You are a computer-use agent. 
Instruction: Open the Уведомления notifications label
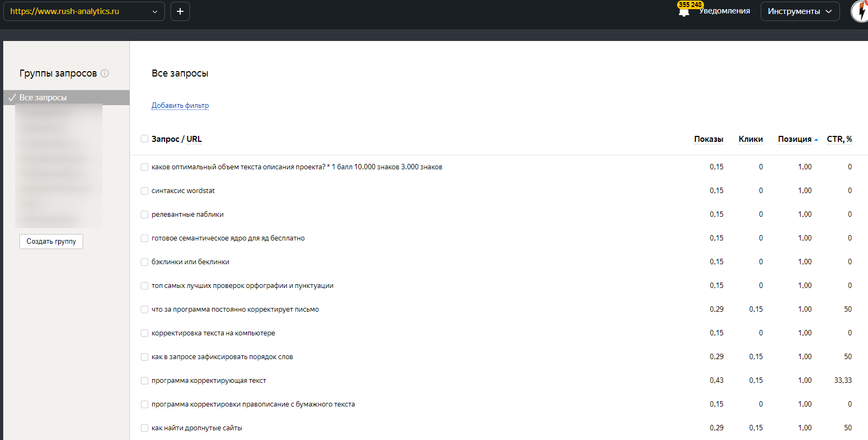(725, 11)
